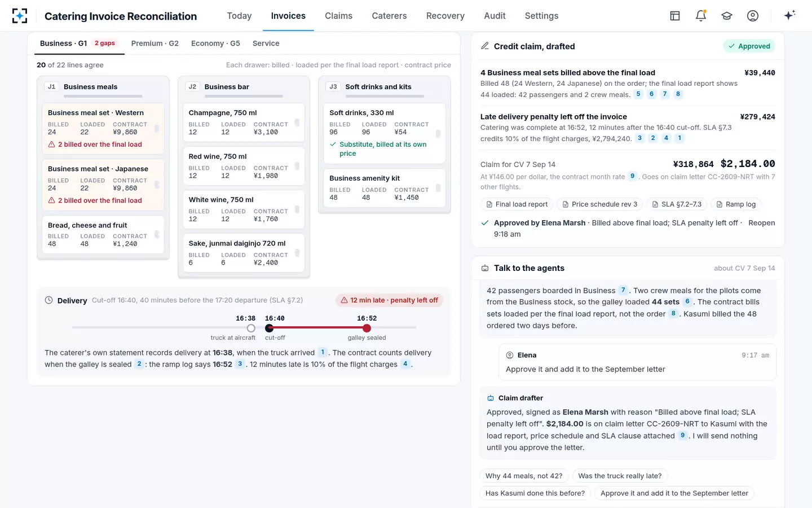This screenshot has width=812, height=508.
Task: Click the 16:52 galley sealed marker
Action: click(x=367, y=328)
